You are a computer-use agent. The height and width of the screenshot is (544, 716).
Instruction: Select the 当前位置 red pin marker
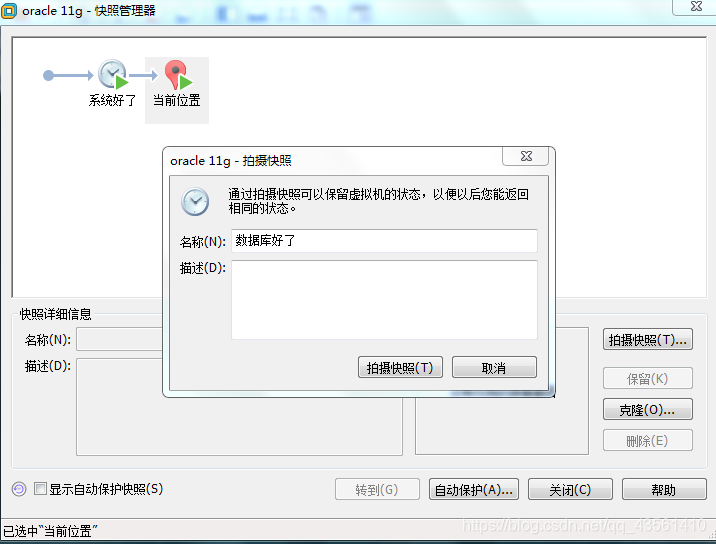(x=177, y=75)
